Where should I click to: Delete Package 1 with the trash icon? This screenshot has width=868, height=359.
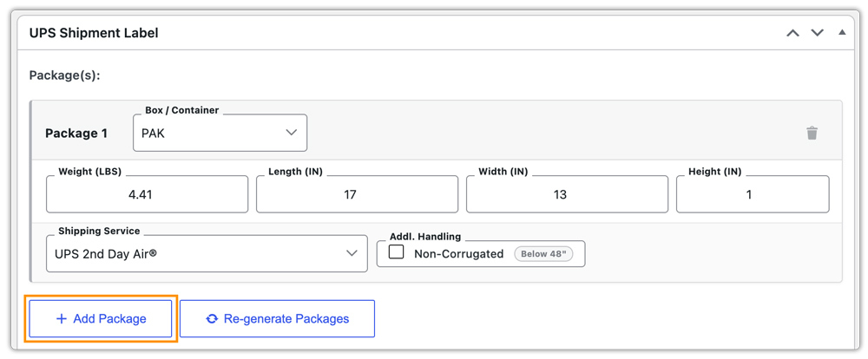812,134
